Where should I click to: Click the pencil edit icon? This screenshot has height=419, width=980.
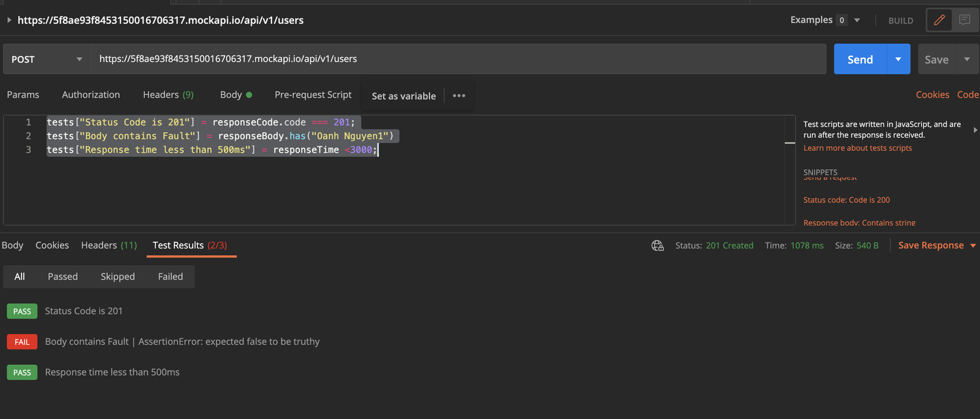tap(939, 20)
